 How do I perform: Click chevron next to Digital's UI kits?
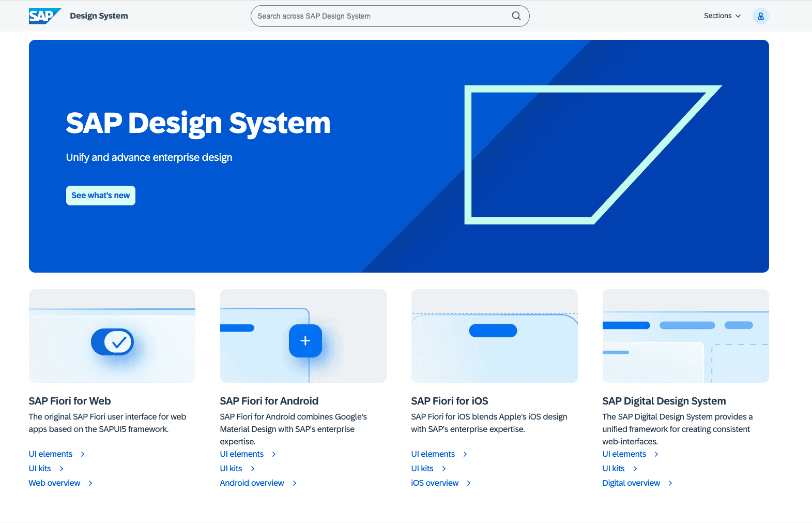pos(635,469)
